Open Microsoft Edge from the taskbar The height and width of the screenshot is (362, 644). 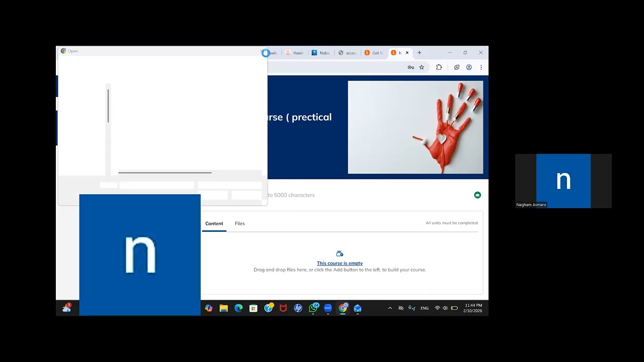[238, 308]
